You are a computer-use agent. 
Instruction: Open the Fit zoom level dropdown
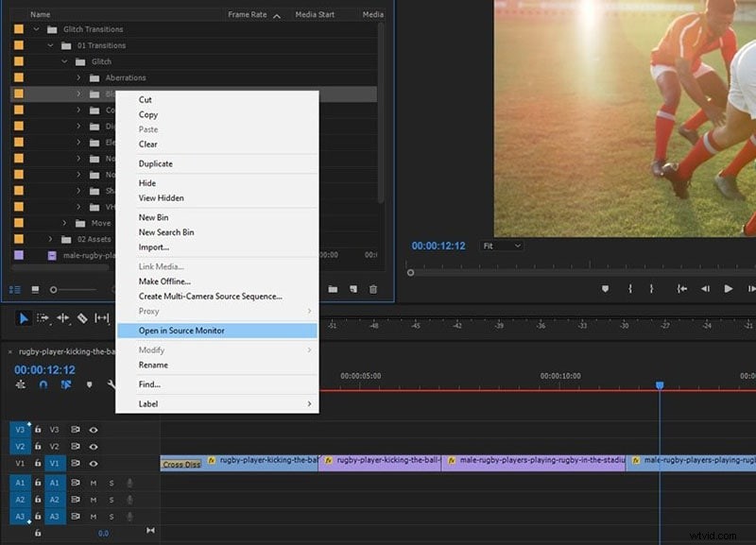coord(502,245)
